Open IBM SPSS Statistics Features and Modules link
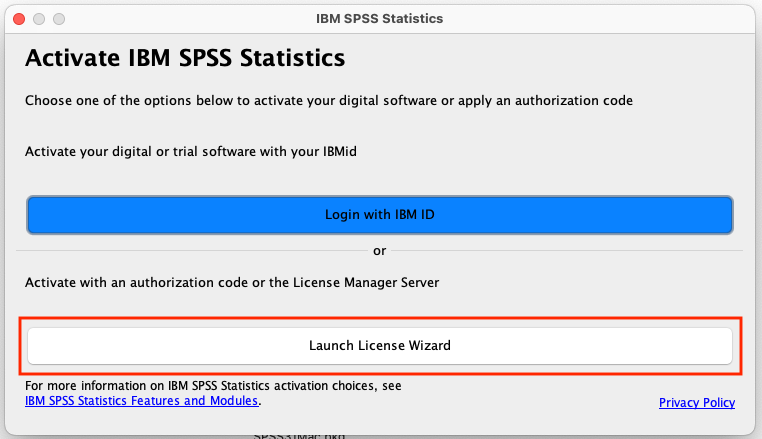This screenshot has height=439, width=762. coord(142,401)
